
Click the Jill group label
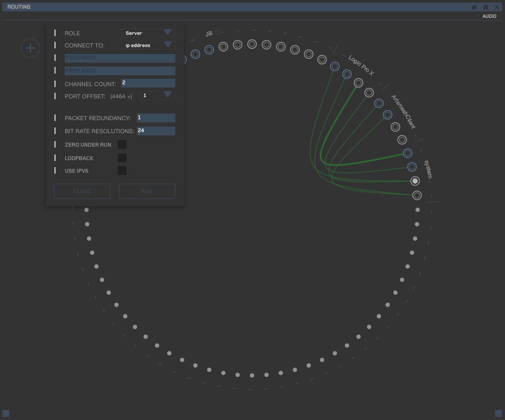point(209,34)
